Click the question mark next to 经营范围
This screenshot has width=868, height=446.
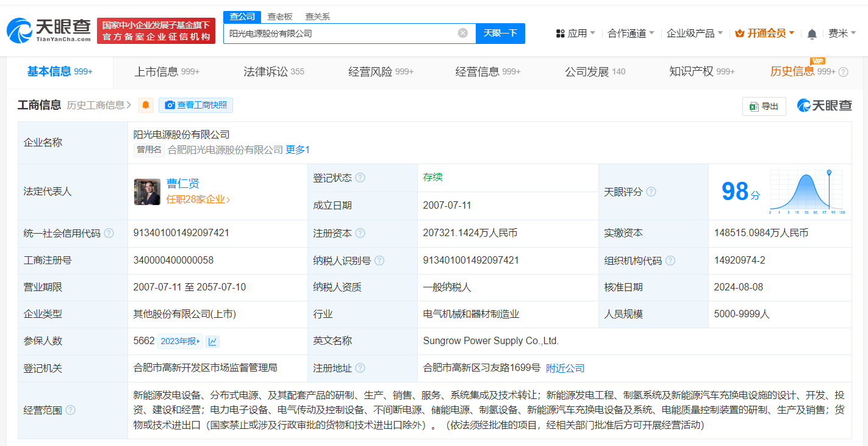(x=71, y=411)
